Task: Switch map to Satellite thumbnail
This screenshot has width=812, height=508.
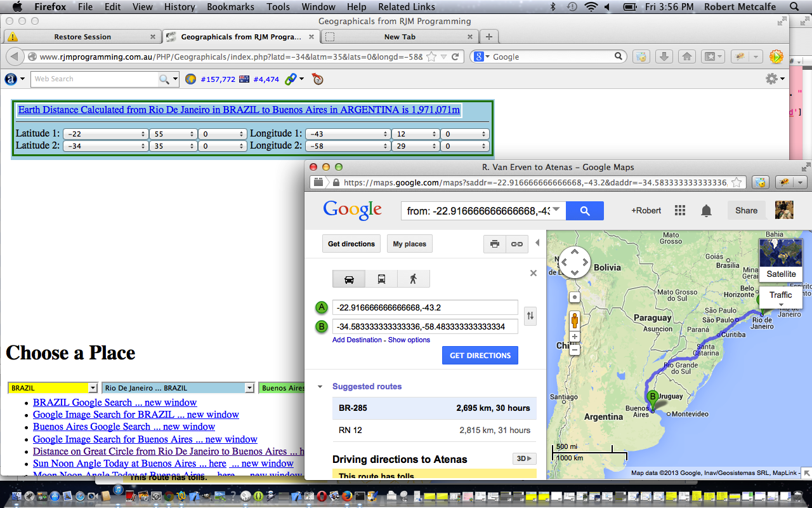Action: (780, 260)
